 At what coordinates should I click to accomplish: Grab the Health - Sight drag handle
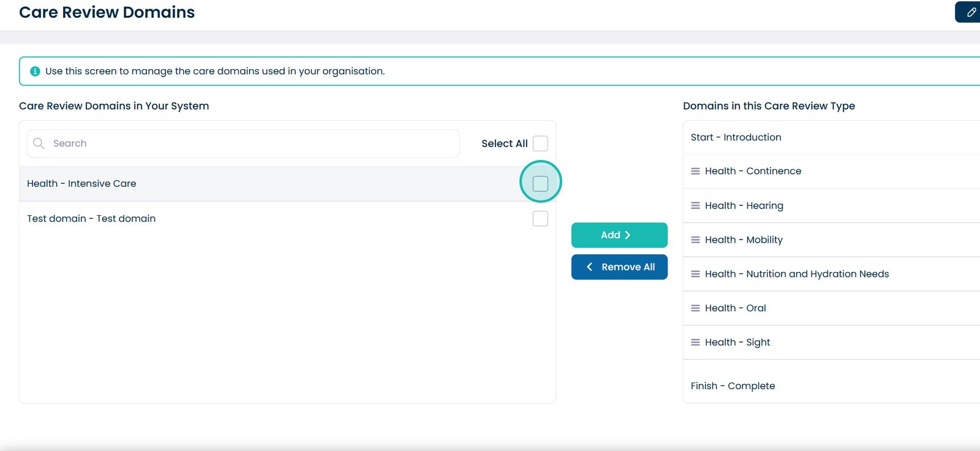pyautogui.click(x=695, y=343)
